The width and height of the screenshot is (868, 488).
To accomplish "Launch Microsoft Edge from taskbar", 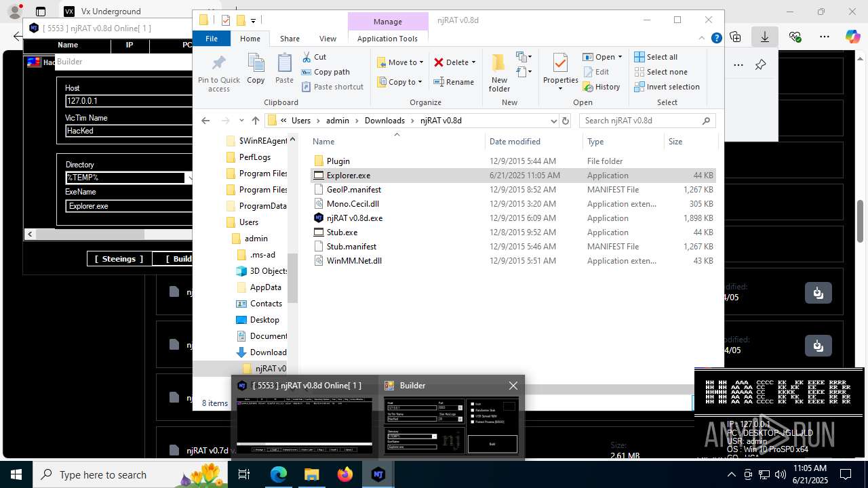I will [x=279, y=474].
